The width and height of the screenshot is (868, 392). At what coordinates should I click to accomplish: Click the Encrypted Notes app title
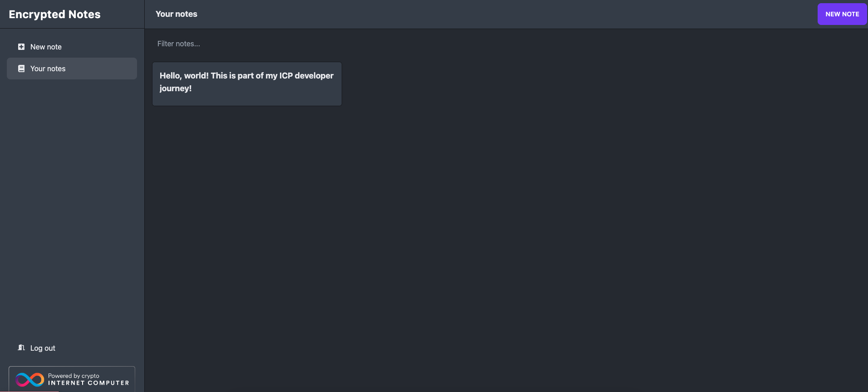(54, 15)
